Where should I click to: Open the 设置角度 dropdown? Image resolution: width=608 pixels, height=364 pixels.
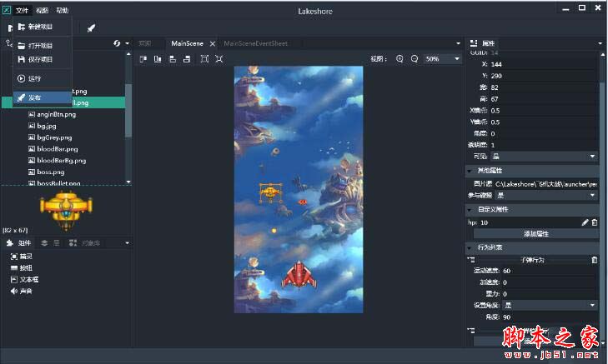coord(550,306)
